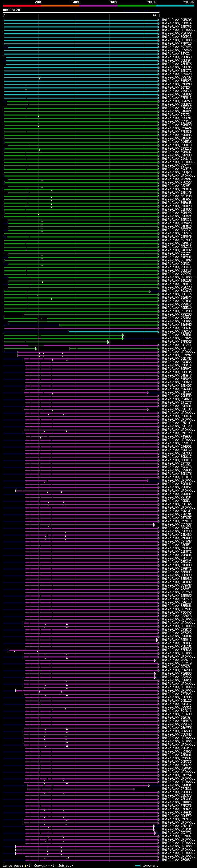Select the UniRef100_A7R1A2 label
The width and height of the screenshot is (197, 868).
pyautogui.click(x=177, y=423)
